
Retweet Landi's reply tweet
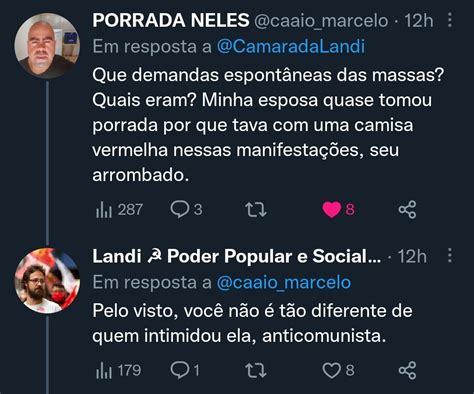pos(256,370)
